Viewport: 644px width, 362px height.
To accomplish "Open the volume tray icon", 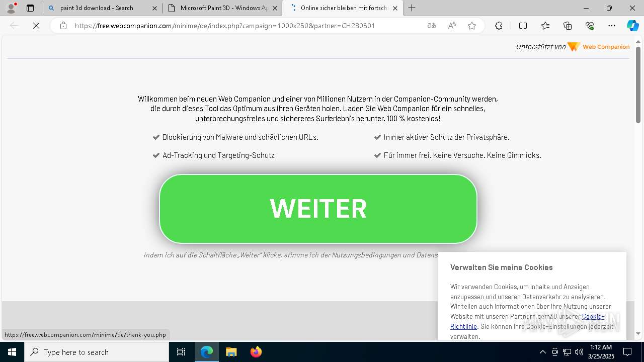I will point(579,352).
